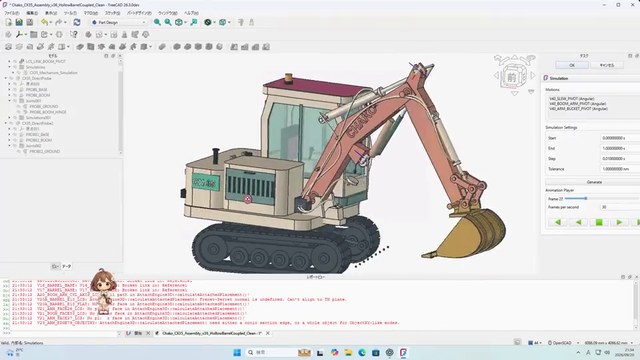Click the navigation cube up arrow
640x360 pixels.
(514, 57)
